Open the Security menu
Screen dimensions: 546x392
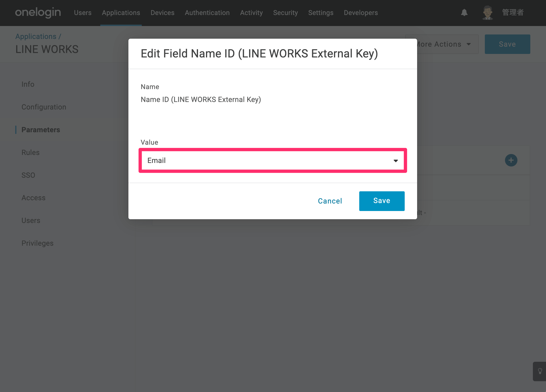285,12
